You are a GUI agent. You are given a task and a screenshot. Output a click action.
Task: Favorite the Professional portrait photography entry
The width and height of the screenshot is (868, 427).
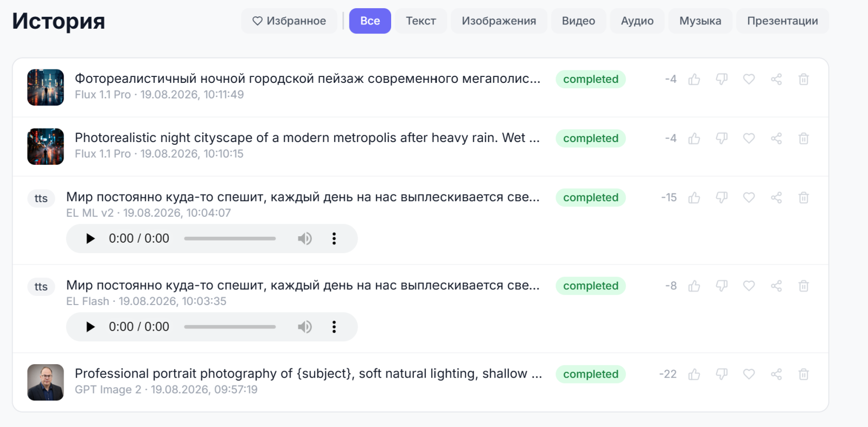point(749,374)
